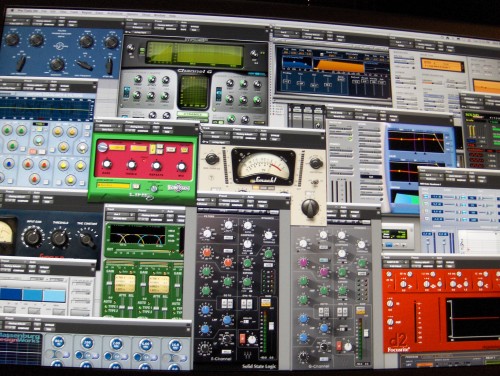Viewport: 500px width, 376px height.
Task: Click the Mix knob on Echo Farm
Action: (181, 166)
